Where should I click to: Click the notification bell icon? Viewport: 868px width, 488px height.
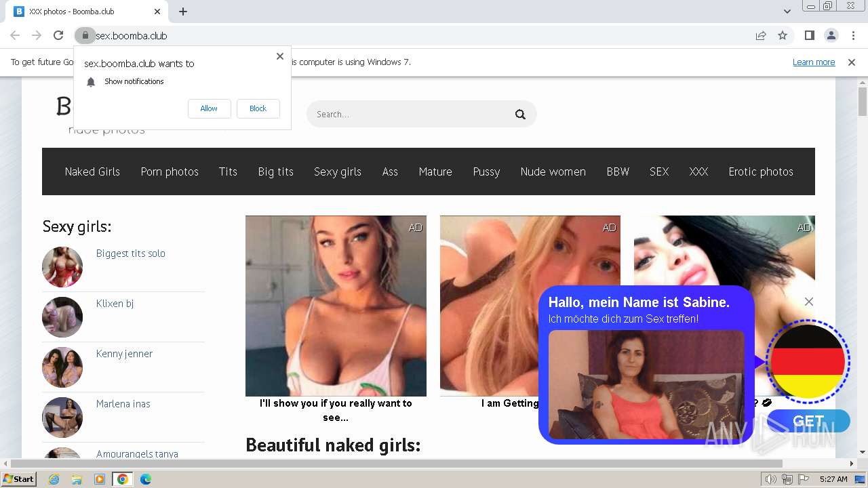pyautogui.click(x=91, y=82)
